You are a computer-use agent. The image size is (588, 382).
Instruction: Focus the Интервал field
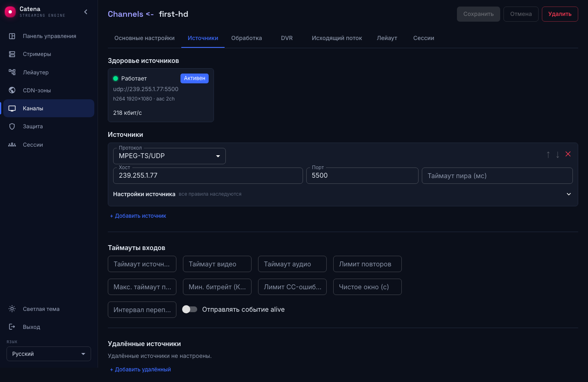point(142,310)
